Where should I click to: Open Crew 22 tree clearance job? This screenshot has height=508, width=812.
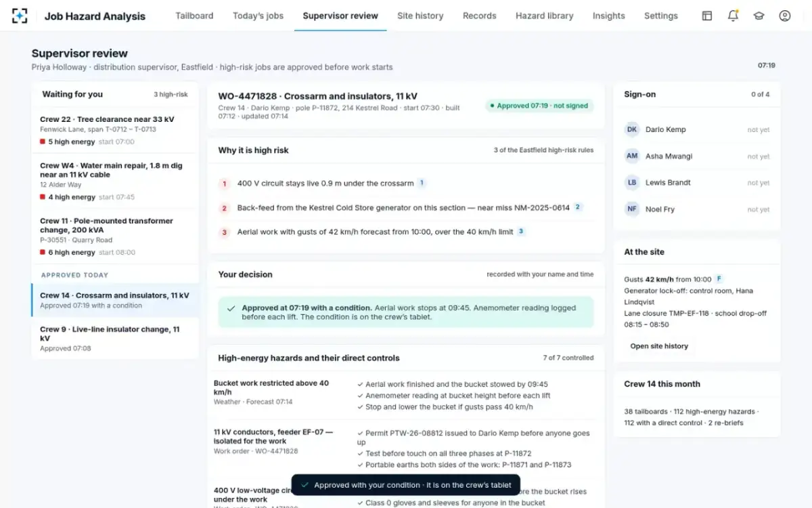tap(115, 130)
